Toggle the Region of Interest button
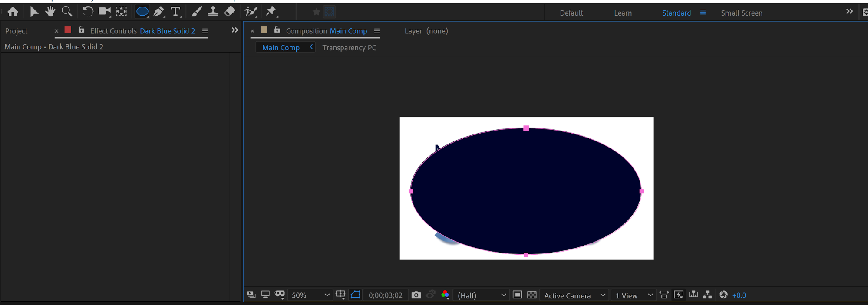The width and height of the screenshot is (868, 305). tap(517, 295)
